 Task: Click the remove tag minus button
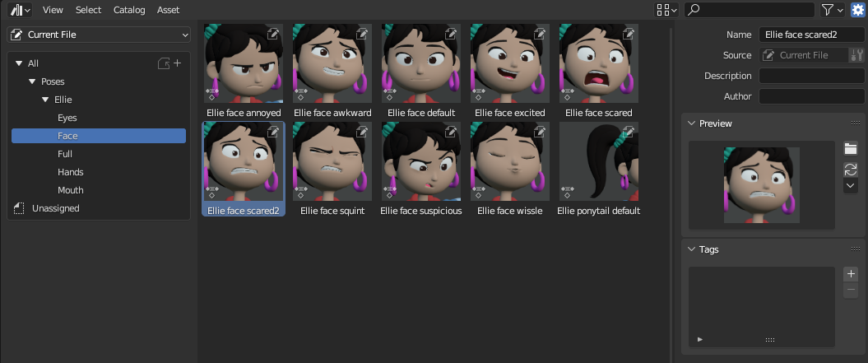coord(851,290)
